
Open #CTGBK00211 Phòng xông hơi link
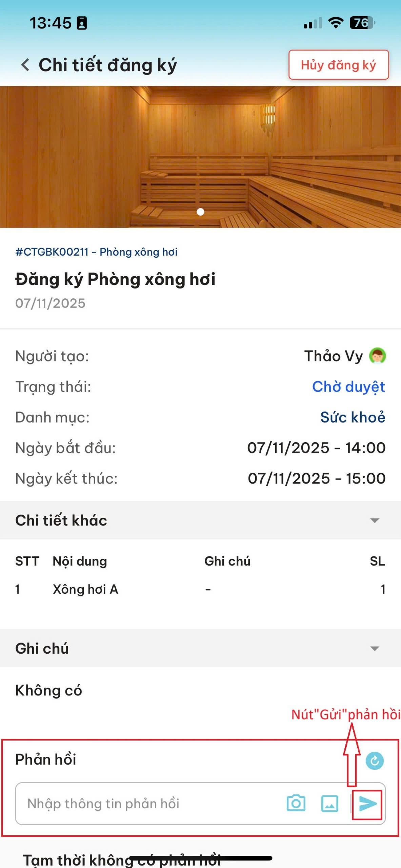(96, 252)
